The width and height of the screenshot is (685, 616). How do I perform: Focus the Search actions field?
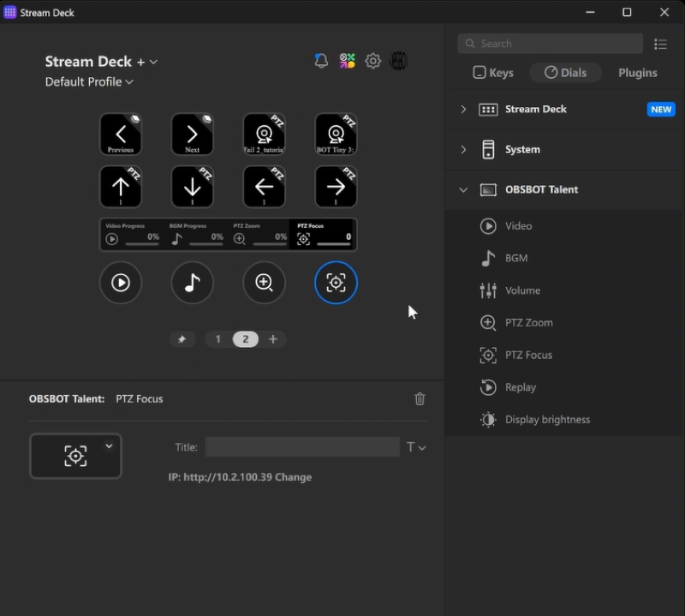tap(550, 44)
